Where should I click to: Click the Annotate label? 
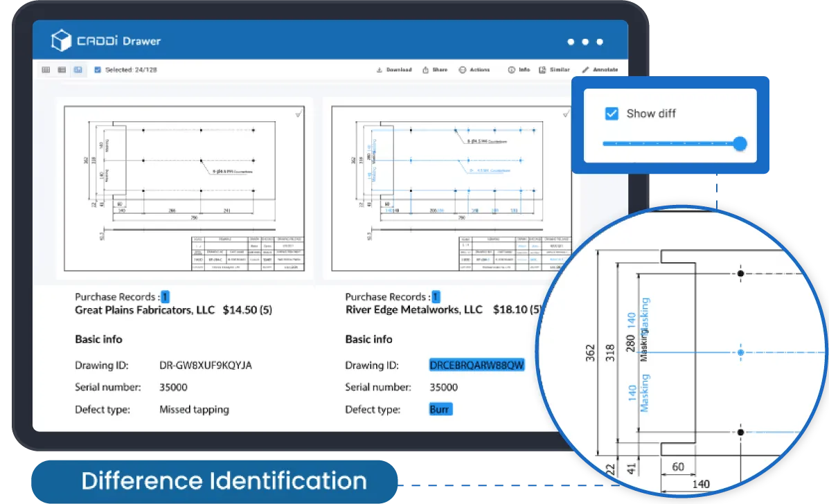tap(605, 70)
